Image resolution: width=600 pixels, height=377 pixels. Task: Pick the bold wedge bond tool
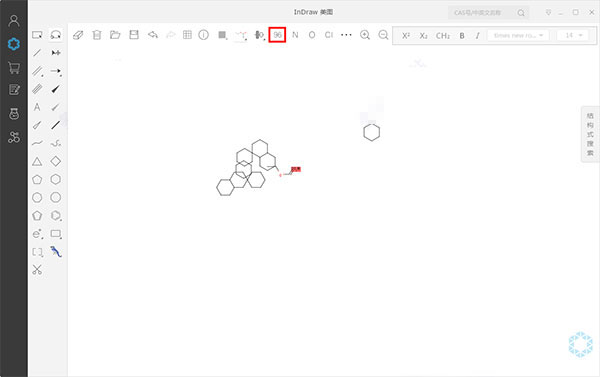[x=55, y=89]
